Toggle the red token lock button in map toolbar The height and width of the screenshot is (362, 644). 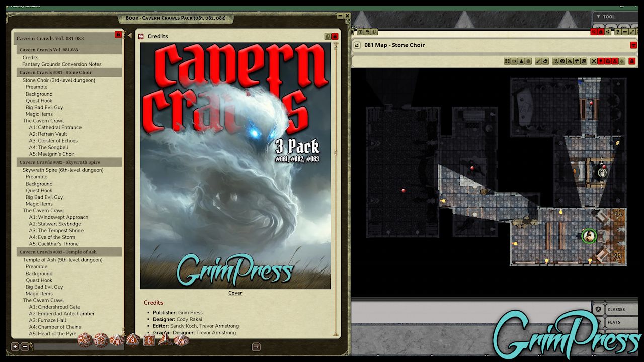[x=608, y=61]
